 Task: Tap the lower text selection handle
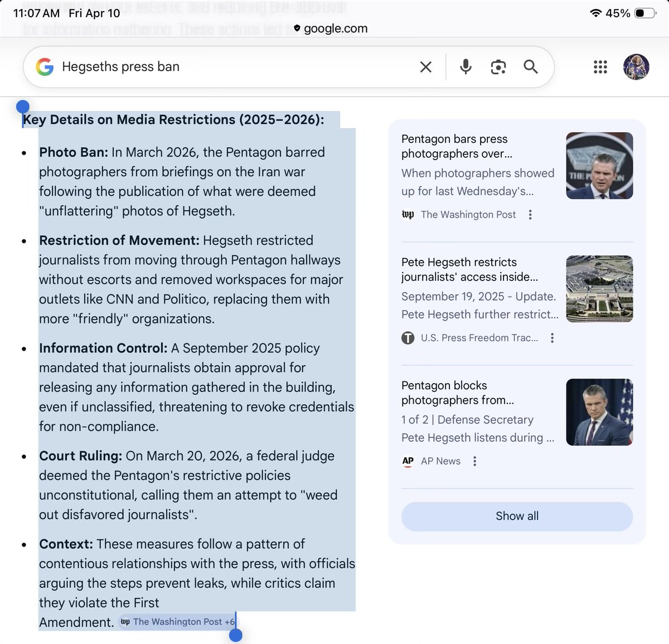click(236, 634)
